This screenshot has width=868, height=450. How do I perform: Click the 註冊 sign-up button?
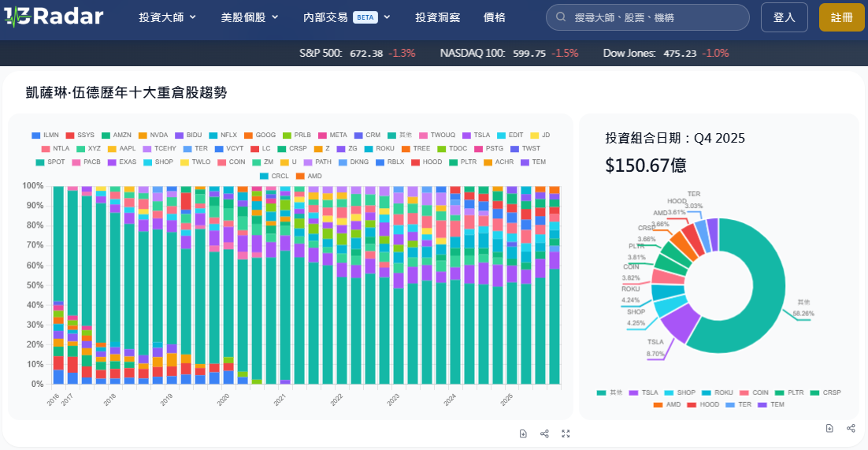click(842, 17)
